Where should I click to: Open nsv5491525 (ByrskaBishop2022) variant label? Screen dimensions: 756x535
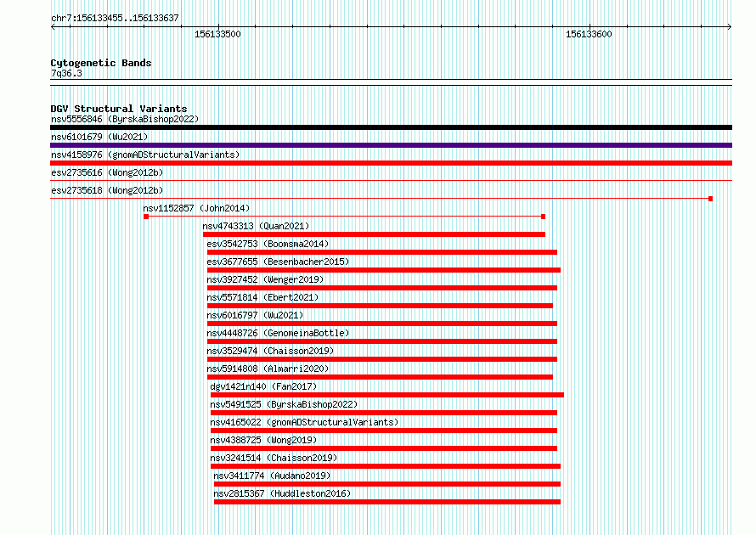[x=284, y=404]
